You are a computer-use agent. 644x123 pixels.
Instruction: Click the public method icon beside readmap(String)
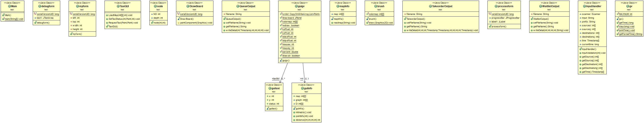pyautogui.click(x=332, y=23)
